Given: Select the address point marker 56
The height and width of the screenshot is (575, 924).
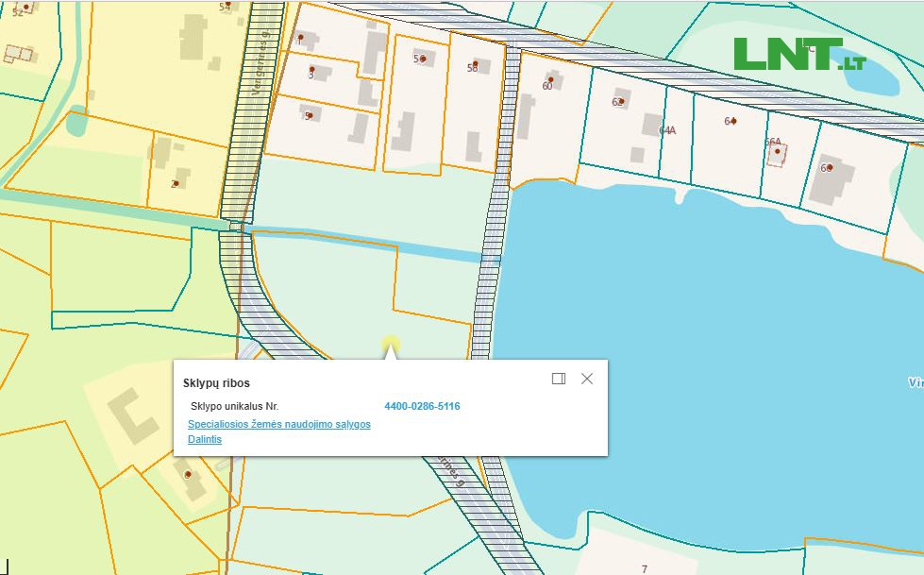Looking at the screenshot, I should 423,59.
